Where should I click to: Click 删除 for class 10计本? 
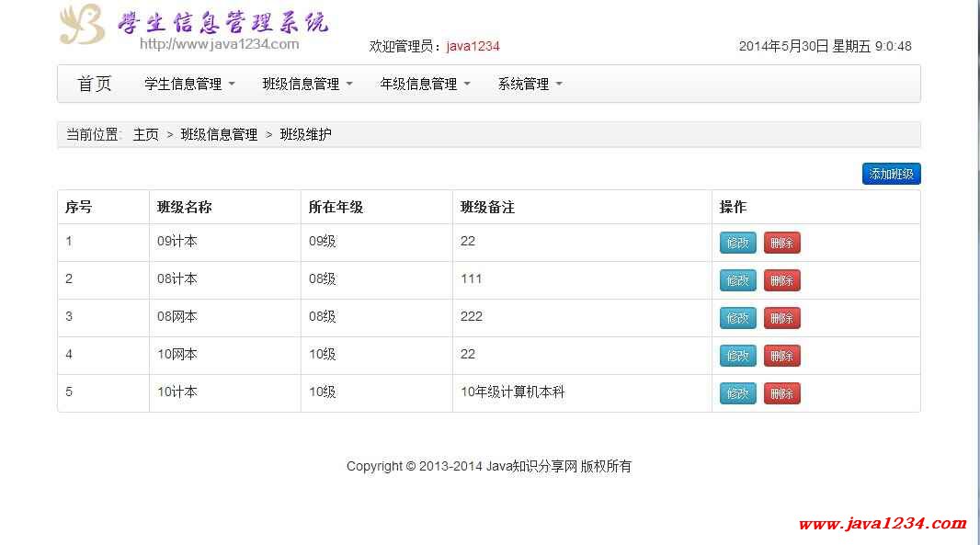coord(781,393)
